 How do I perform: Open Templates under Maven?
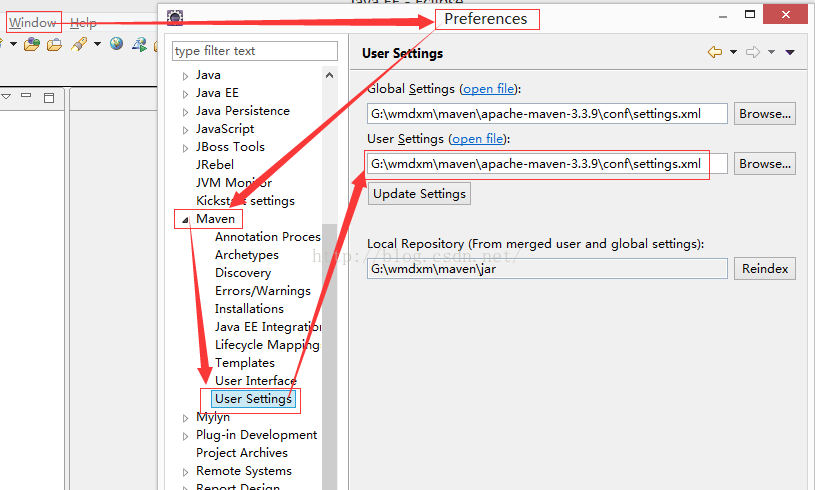(x=245, y=363)
